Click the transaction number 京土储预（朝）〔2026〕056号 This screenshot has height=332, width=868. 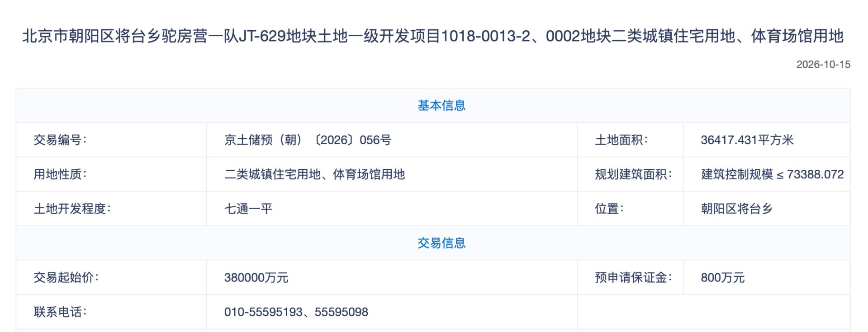pyautogui.click(x=308, y=140)
